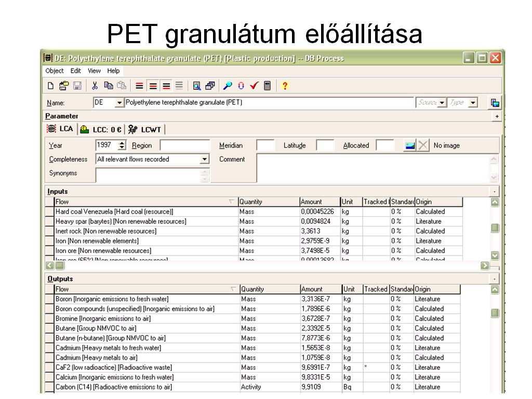The height and width of the screenshot is (399, 532).
Task: Expand the Parameter section with plus button
Action: point(497,116)
